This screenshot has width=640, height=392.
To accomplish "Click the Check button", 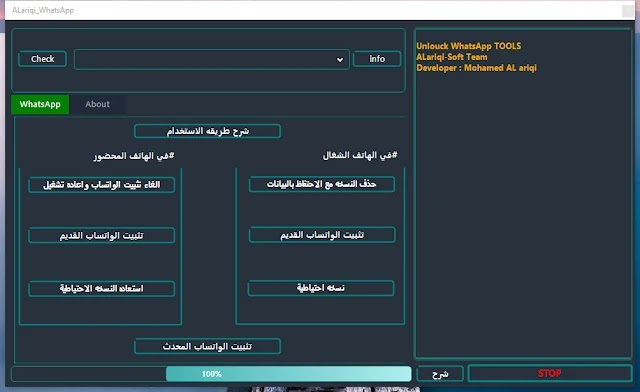I will pos(42,59).
